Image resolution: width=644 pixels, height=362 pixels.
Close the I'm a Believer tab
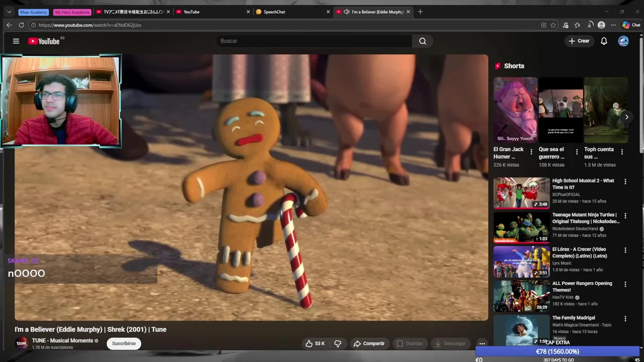408,12
